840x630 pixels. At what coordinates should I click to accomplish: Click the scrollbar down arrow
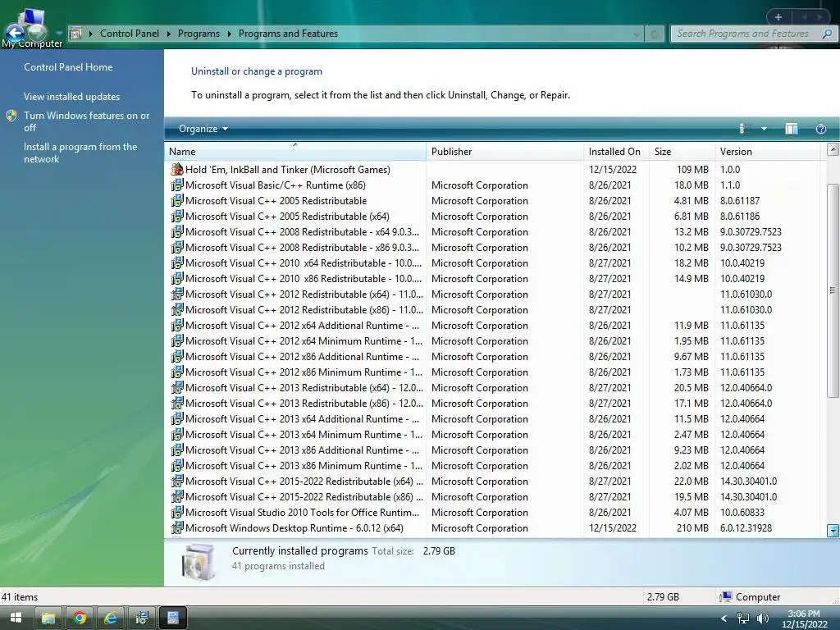[x=833, y=531]
